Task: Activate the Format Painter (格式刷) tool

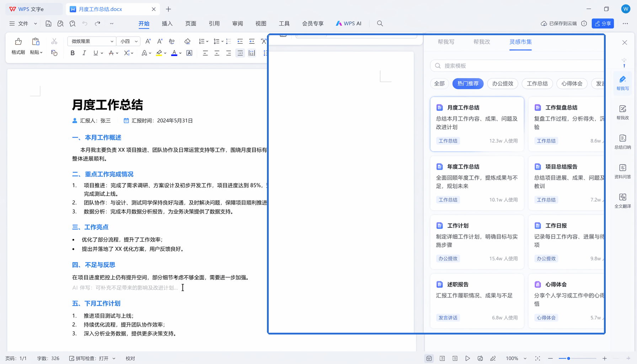Action: click(x=18, y=46)
